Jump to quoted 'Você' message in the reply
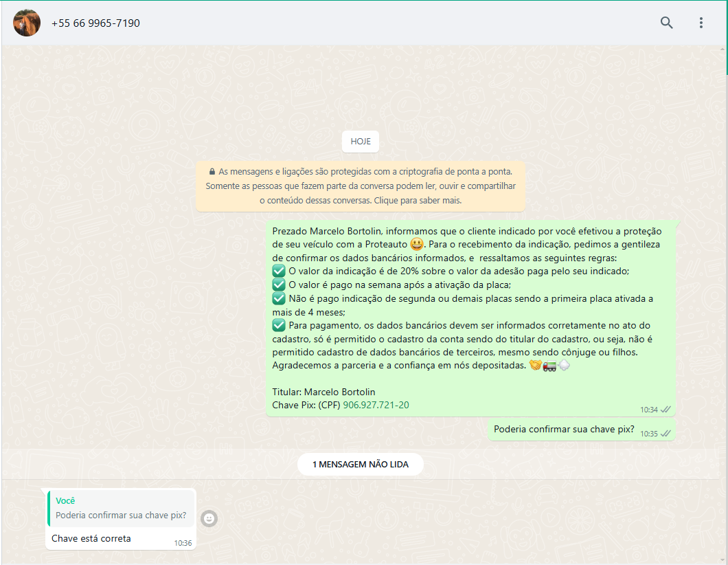This screenshot has width=728, height=565. (x=121, y=508)
